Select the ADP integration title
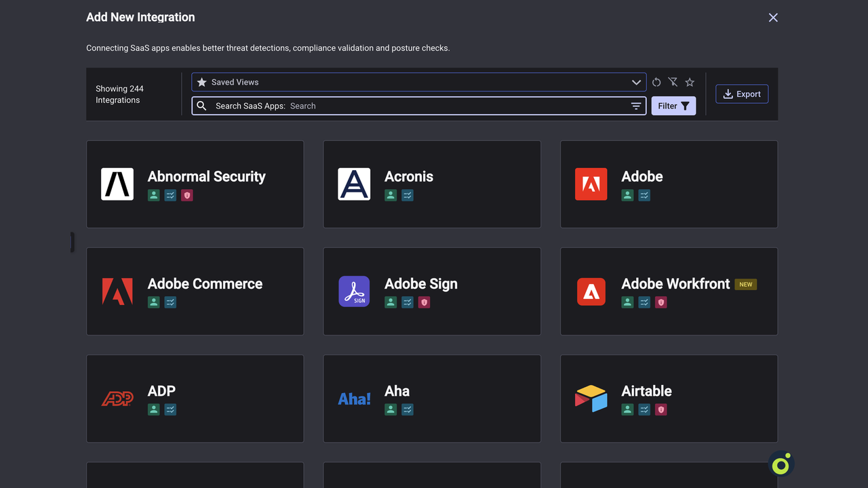Screen dimensions: 868x488 pyautogui.click(x=161, y=391)
